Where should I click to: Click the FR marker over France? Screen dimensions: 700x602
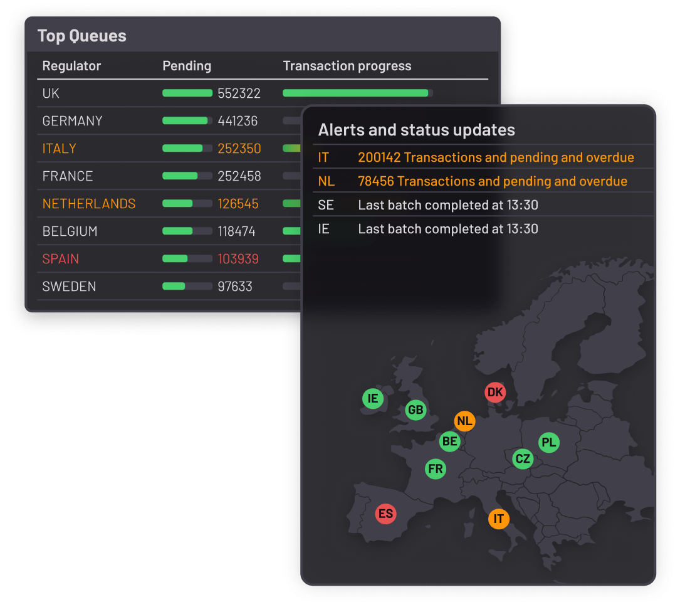click(x=436, y=468)
